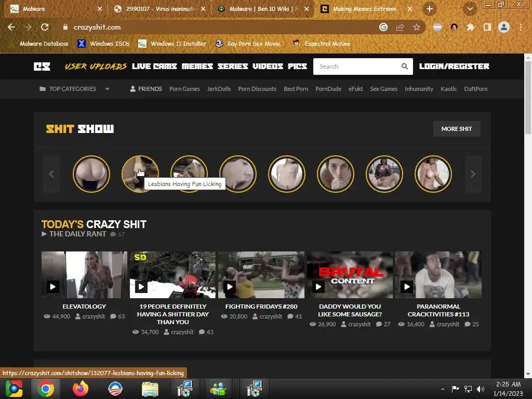The width and height of the screenshot is (532, 399).
Task: Go back to the previous page
Action: 11,27
